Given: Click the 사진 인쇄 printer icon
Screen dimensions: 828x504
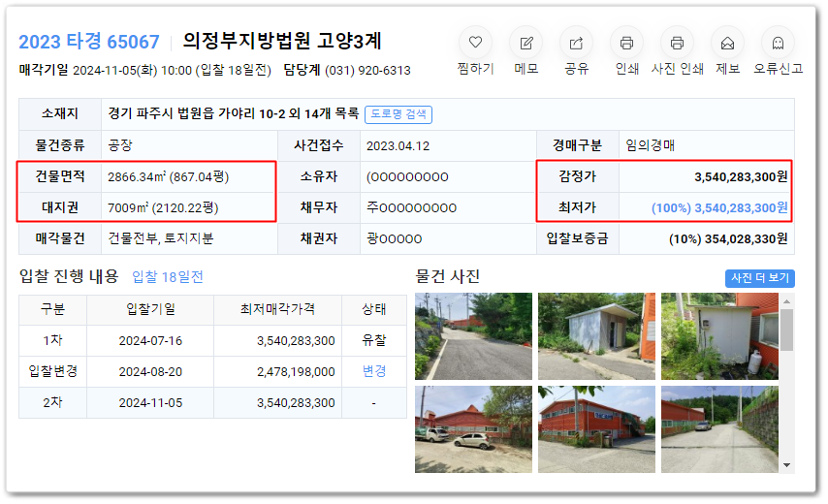Looking at the screenshot, I should pos(677,43).
